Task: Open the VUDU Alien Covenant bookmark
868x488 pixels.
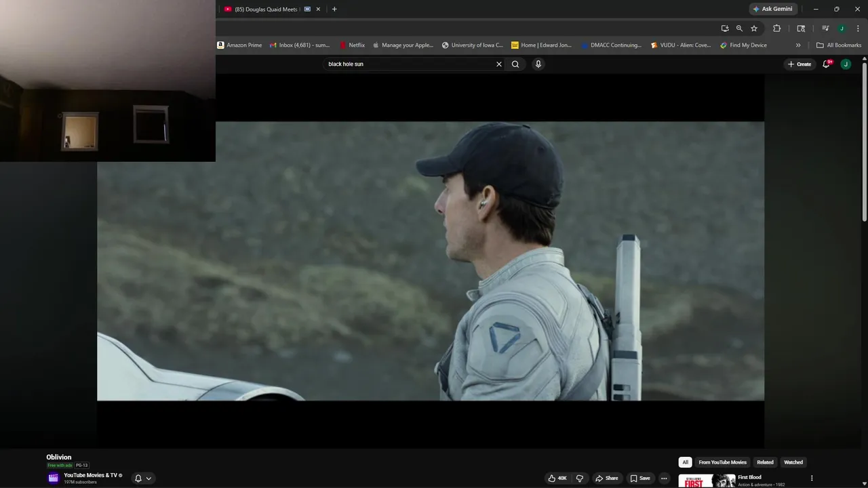Action: 681,45
